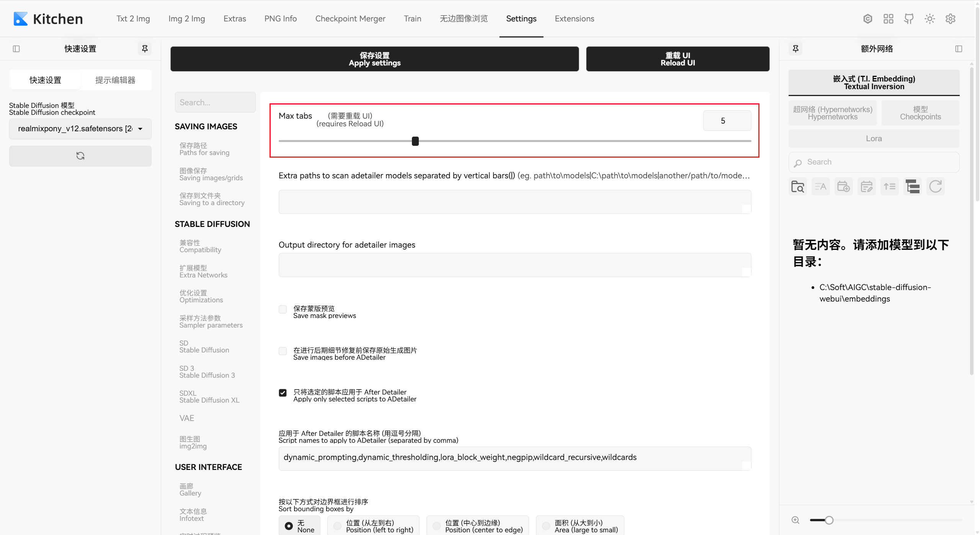Screen dimensions: 980x535
Task: Collapse the extra networks right panel
Action: tap(959, 49)
